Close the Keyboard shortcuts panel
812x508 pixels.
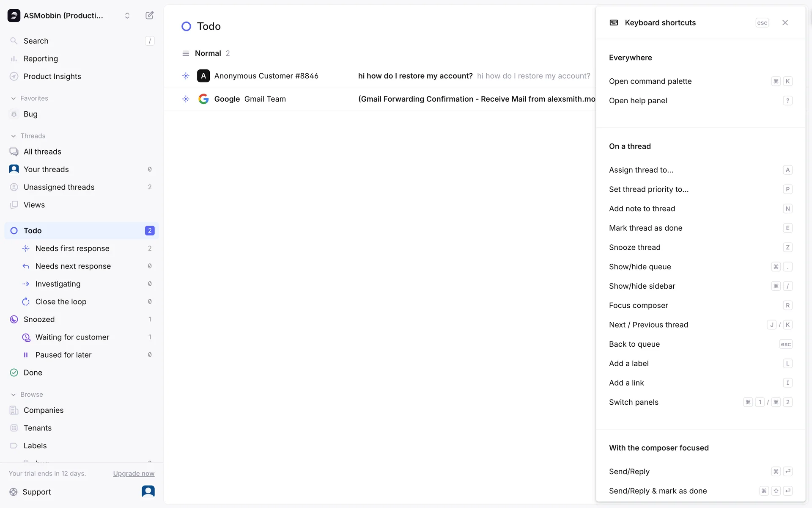(785, 23)
